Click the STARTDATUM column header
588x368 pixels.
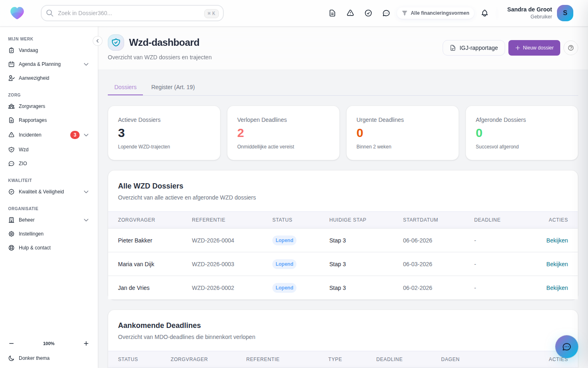click(x=420, y=220)
